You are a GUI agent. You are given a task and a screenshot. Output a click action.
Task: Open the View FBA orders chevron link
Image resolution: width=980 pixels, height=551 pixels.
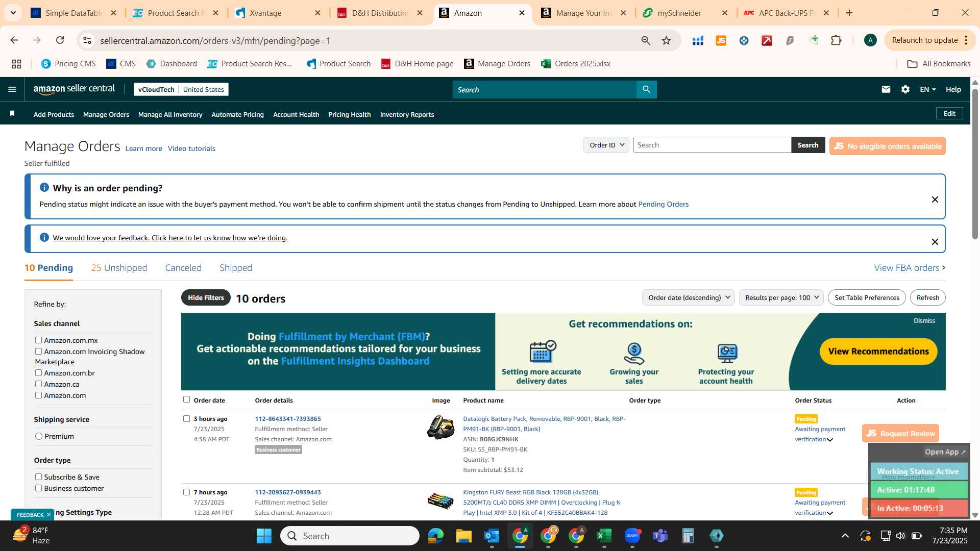910,268
